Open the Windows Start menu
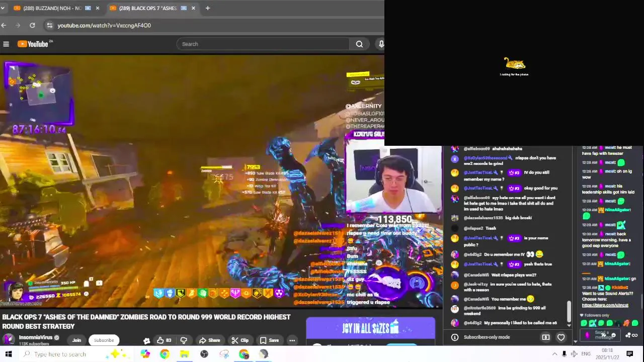Screen dimensions: 644x362 pos(8,354)
